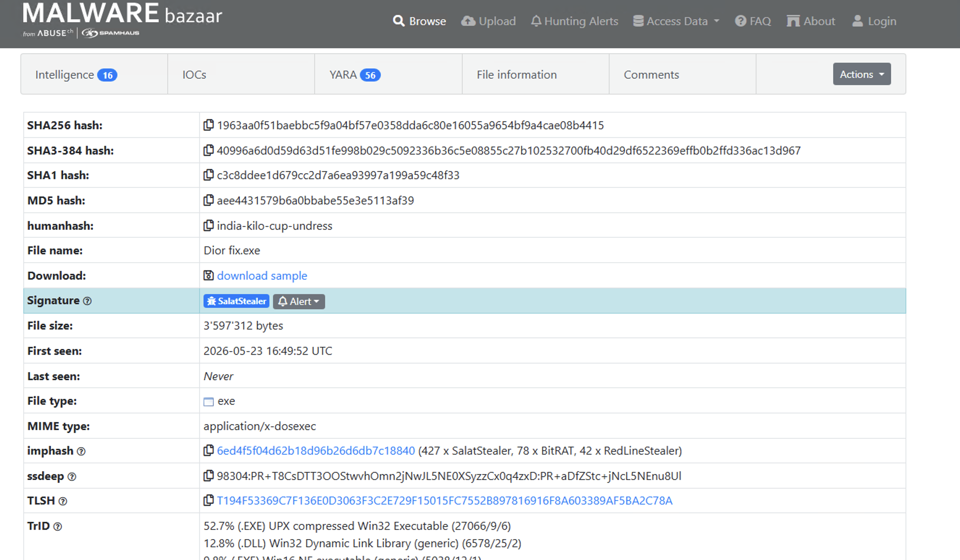Show help for TrID field
Screen dimensions: 960x560
click(x=58, y=526)
